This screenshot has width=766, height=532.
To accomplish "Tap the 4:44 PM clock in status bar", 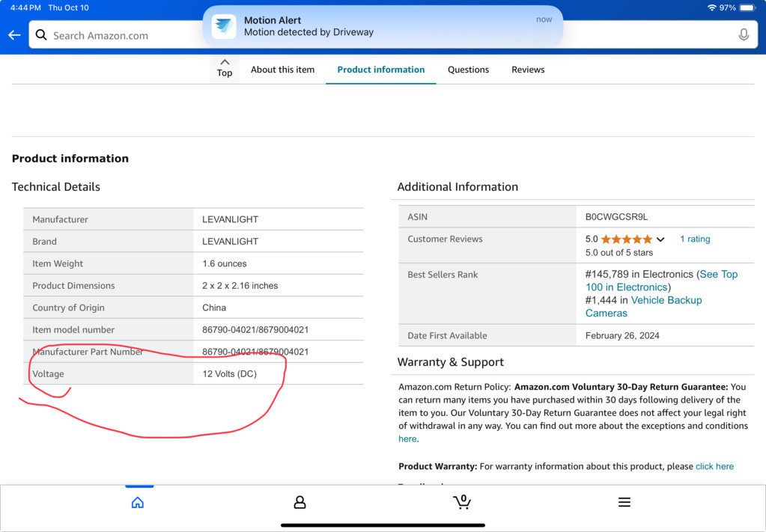I will click(x=25, y=7).
